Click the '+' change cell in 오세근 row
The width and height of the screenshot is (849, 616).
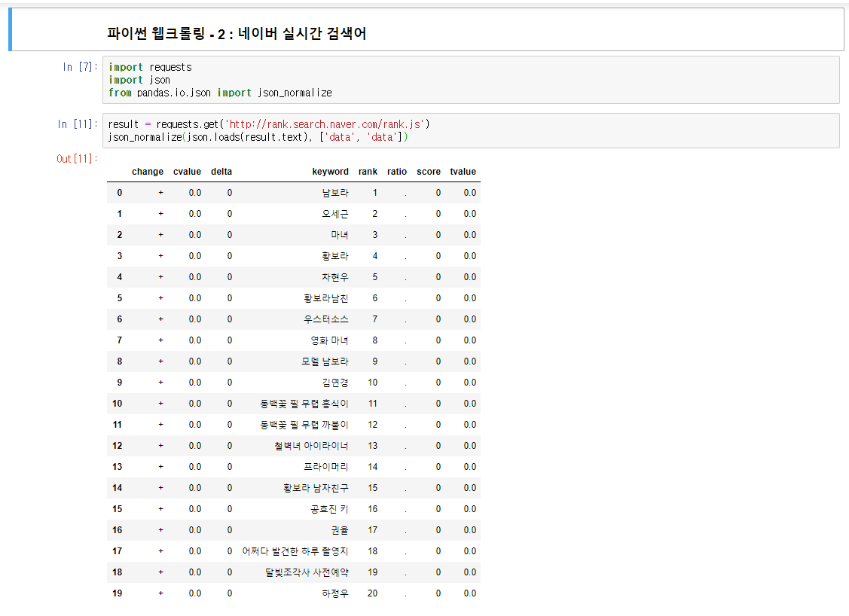click(x=160, y=214)
